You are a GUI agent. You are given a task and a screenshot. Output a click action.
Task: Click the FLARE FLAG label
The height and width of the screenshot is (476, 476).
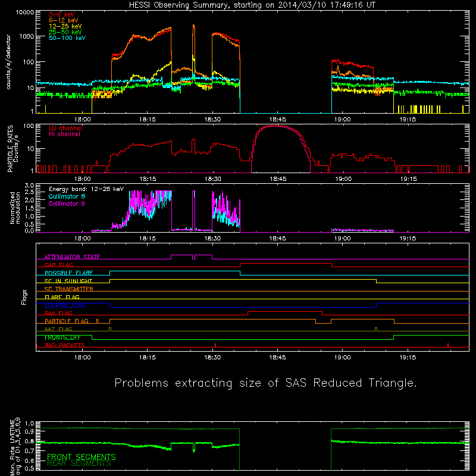tap(62, 297)
